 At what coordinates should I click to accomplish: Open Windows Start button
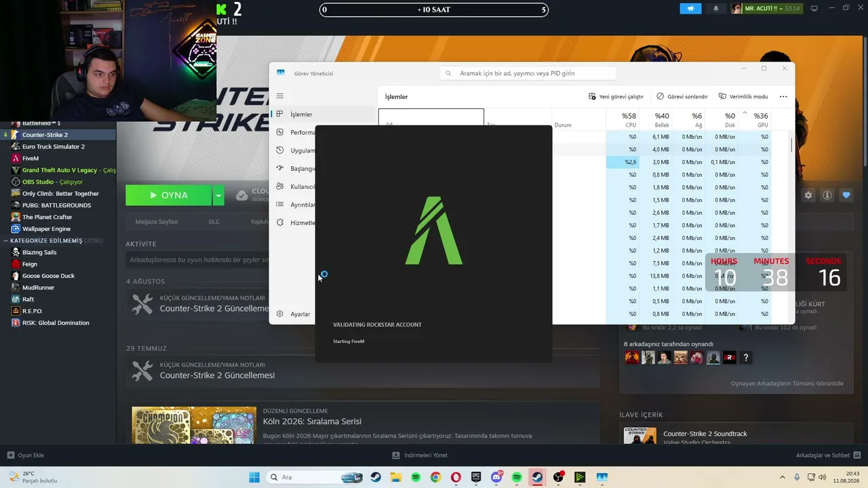[254, 477]
